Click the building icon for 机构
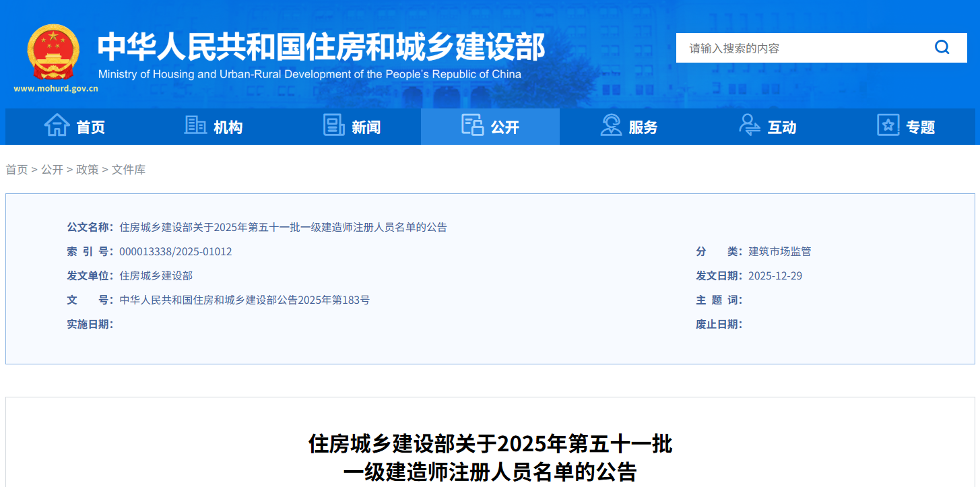 point(195,125)
